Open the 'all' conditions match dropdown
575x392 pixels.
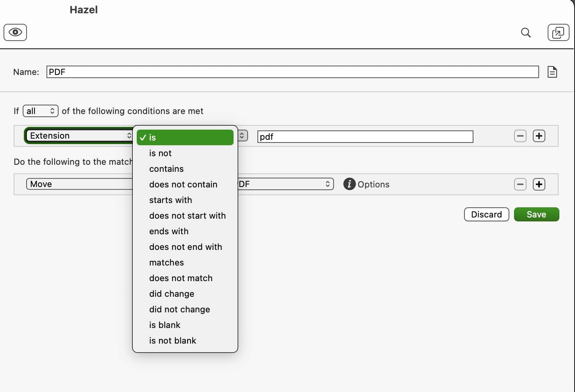pos(41,111)
